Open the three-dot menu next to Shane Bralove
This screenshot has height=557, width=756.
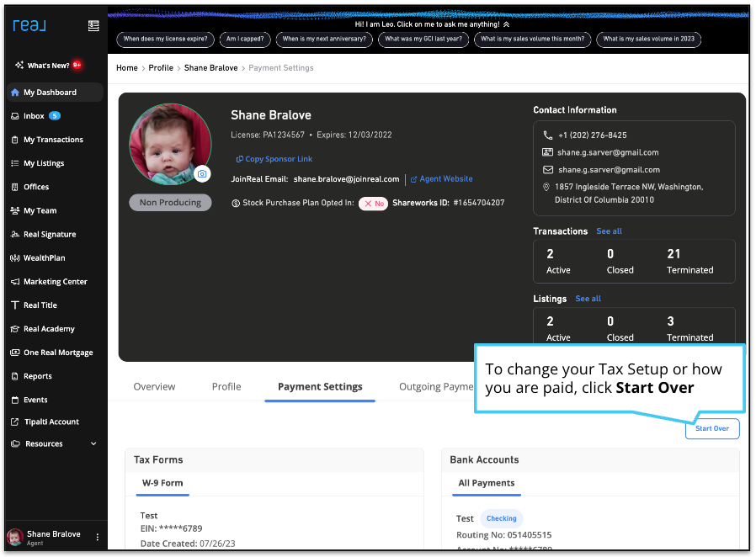97,538
